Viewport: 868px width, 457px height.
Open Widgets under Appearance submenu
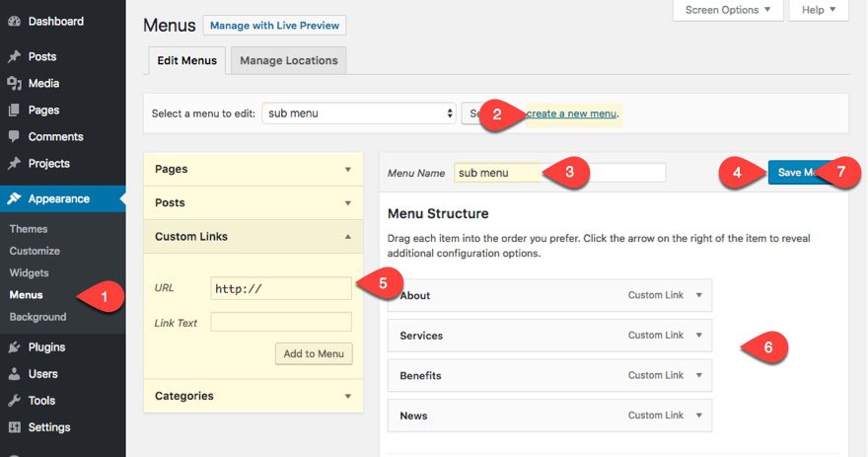click(29, 272)
